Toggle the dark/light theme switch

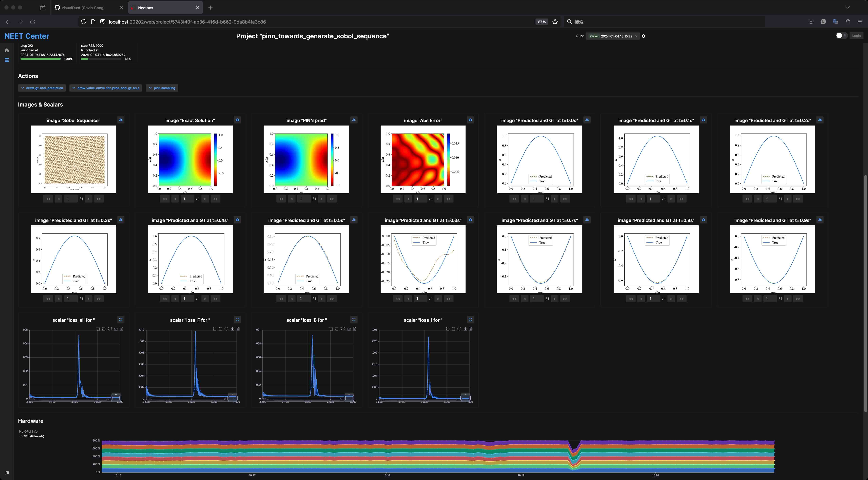click(841, 35)
